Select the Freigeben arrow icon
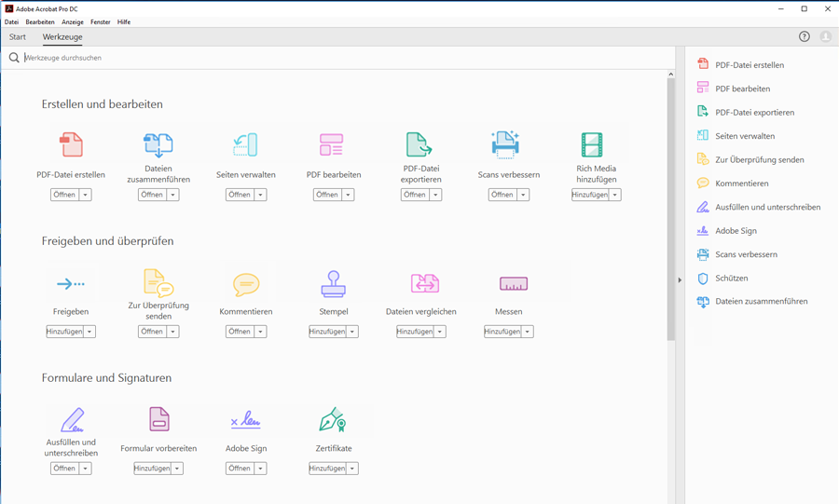 (71, 284)
